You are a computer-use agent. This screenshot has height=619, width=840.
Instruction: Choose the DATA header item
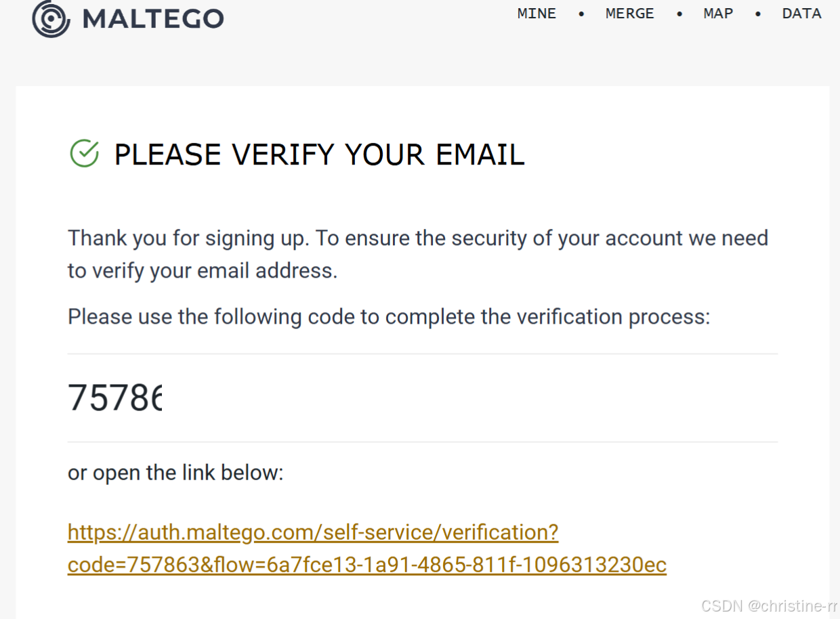[801, 14]
